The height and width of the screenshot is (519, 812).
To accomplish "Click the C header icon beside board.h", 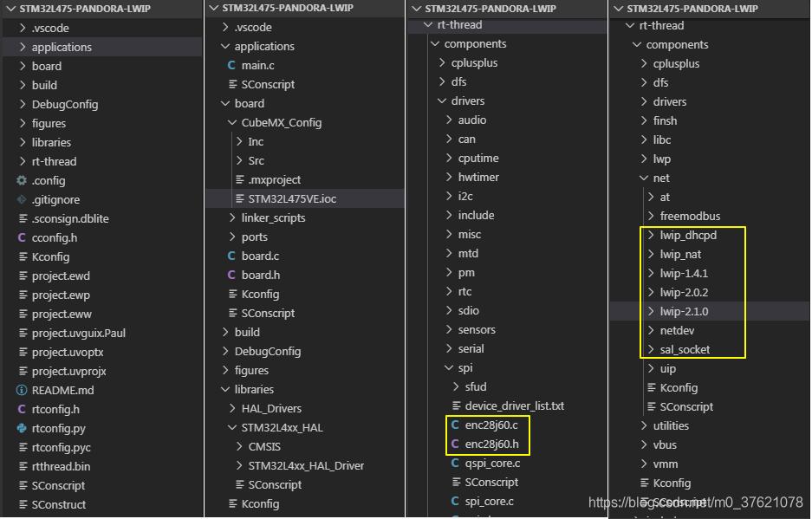I will 231,275.
